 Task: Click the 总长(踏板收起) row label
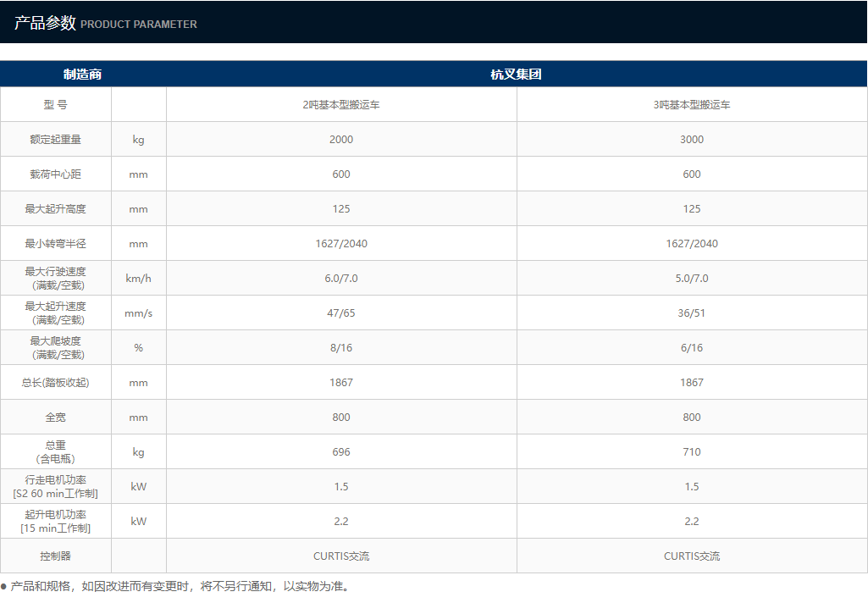click(x=55, y=383)
